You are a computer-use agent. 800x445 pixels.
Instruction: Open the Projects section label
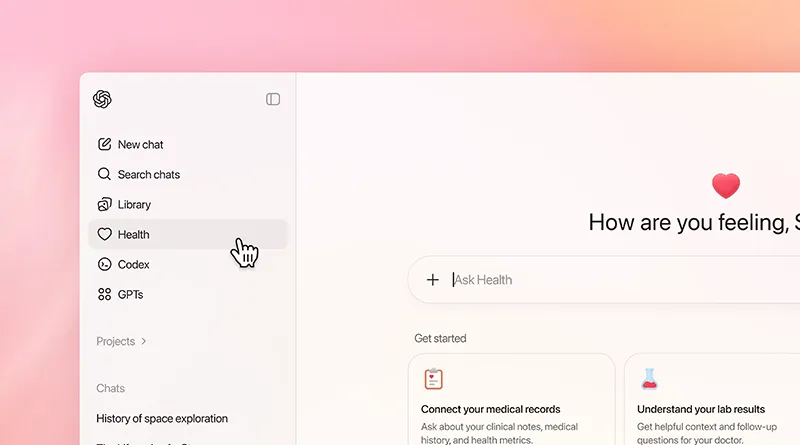point(115,341)
